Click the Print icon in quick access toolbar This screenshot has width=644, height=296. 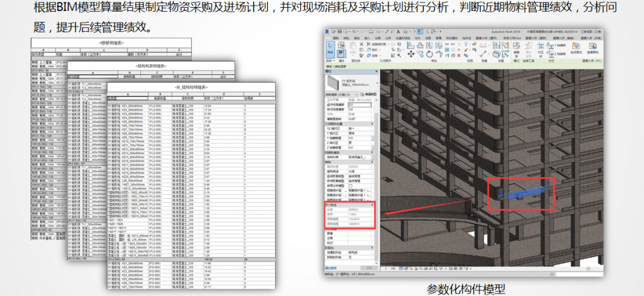[x=370, y=31]
